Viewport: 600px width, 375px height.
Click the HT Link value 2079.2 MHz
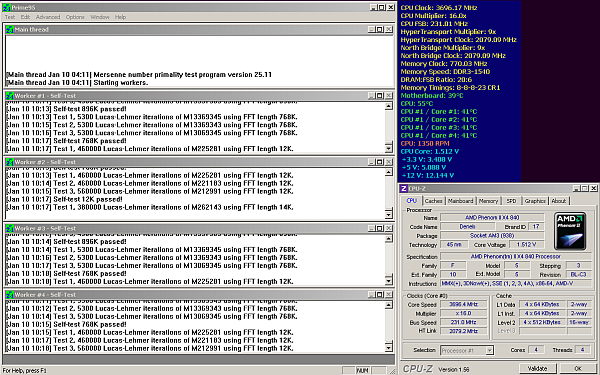pyautogui.click(x=463, y=331)
